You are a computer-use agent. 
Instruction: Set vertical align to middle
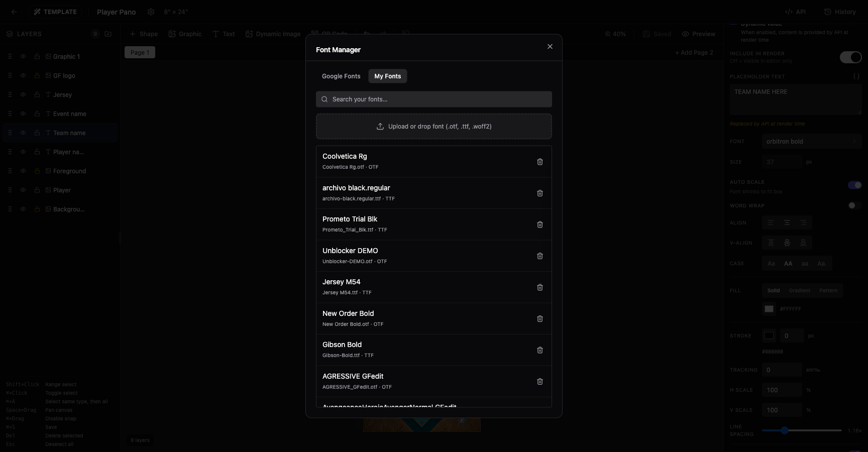pyautogui.click(x=787, y=243)
